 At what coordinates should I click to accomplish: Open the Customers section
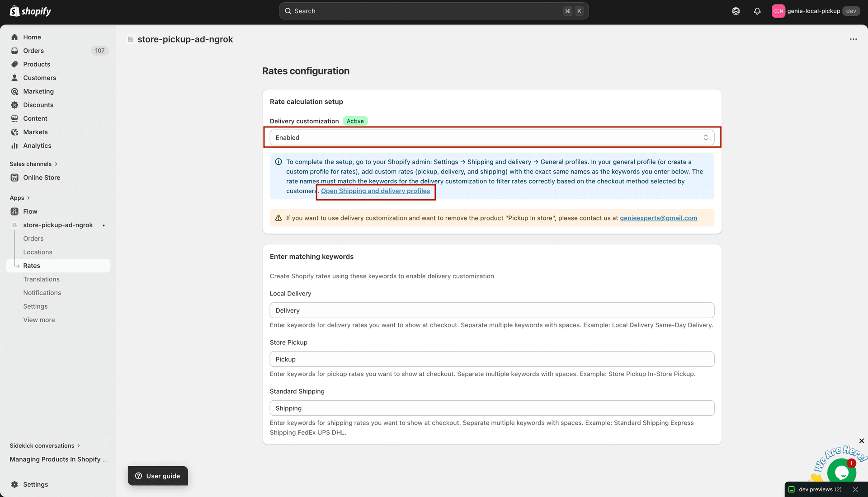coord(39,78)
